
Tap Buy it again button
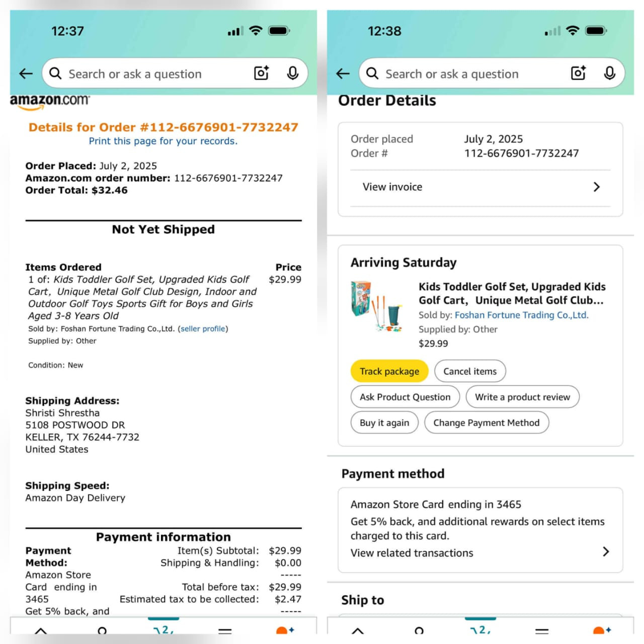(384, 423)
